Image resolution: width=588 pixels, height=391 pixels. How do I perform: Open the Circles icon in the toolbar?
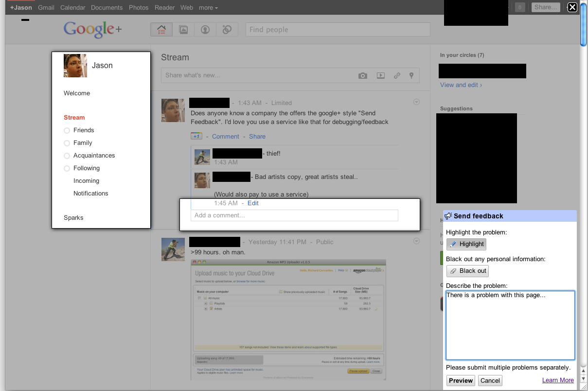227,30
